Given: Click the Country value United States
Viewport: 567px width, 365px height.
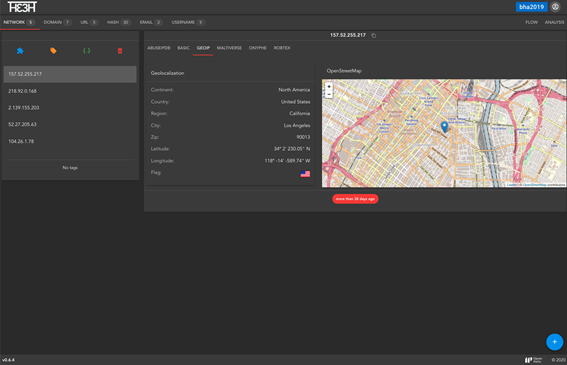Looking at the screenshot, I should (295, 102).
